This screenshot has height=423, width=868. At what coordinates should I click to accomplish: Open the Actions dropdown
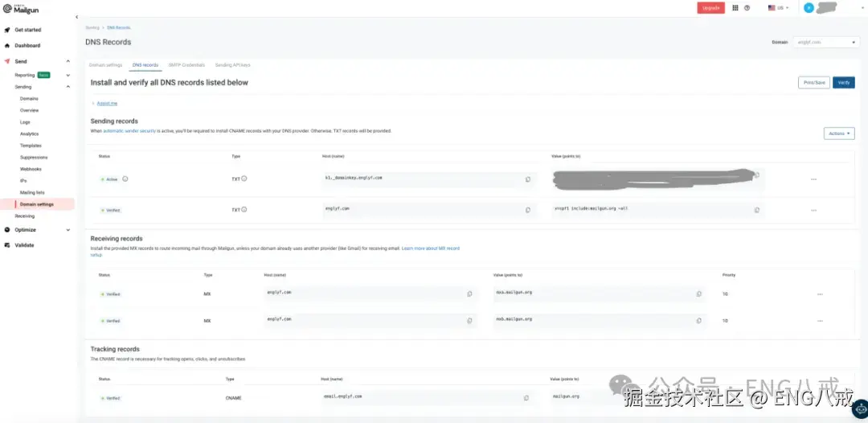click(x=838, y=133)
